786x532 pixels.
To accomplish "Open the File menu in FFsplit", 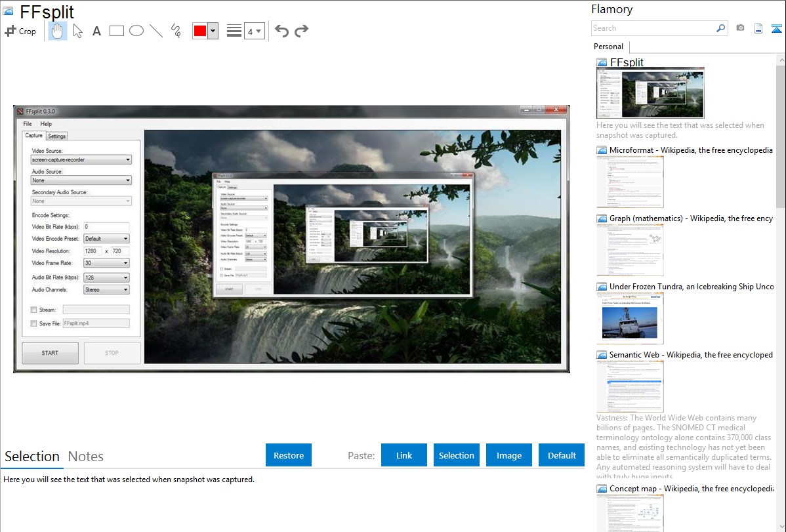I will point(28,124).
